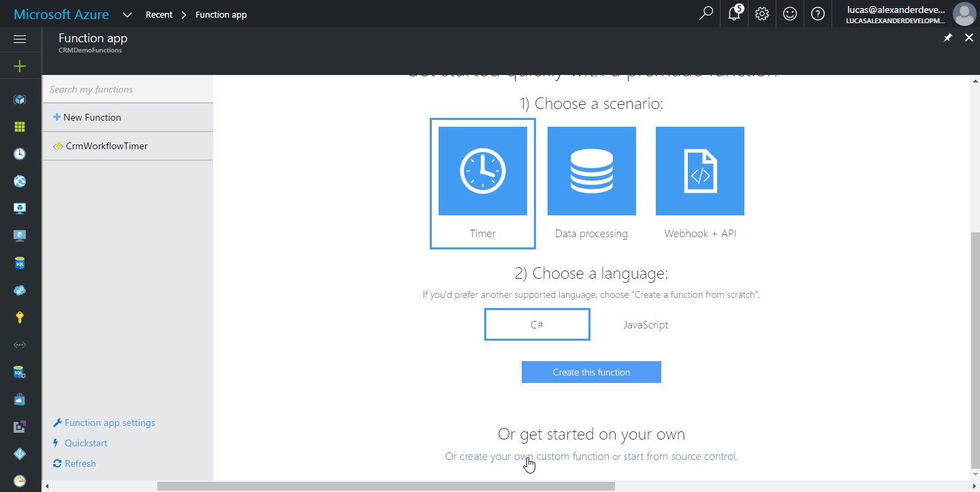Open Function app settings link

tap(104, 422)
